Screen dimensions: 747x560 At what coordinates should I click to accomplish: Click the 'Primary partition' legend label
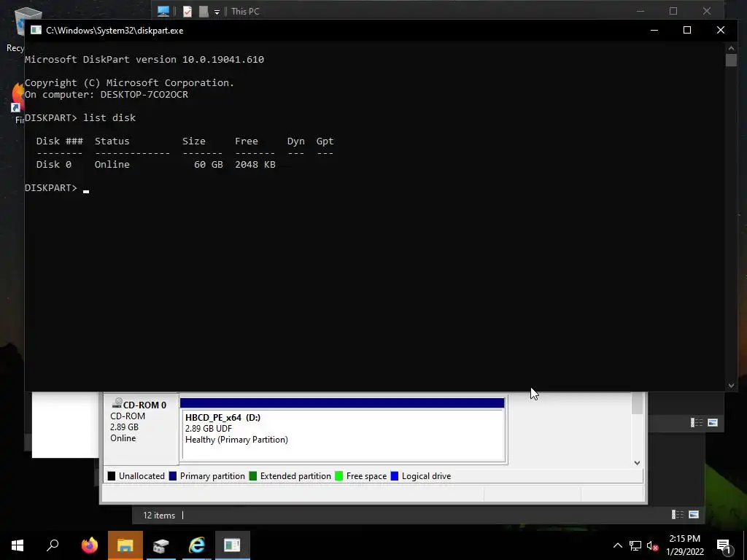212,476
